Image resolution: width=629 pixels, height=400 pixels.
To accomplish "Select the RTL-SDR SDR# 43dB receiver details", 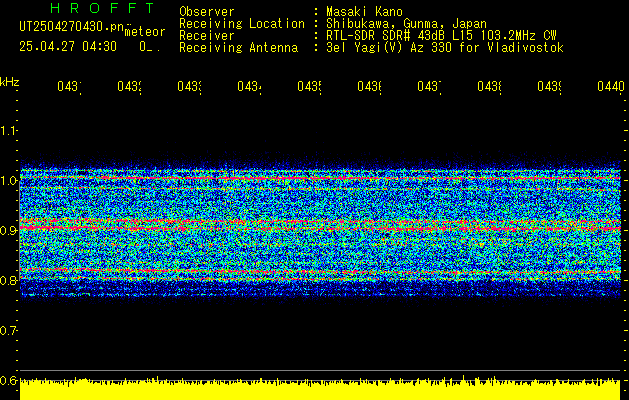I will tap(441, 36).
